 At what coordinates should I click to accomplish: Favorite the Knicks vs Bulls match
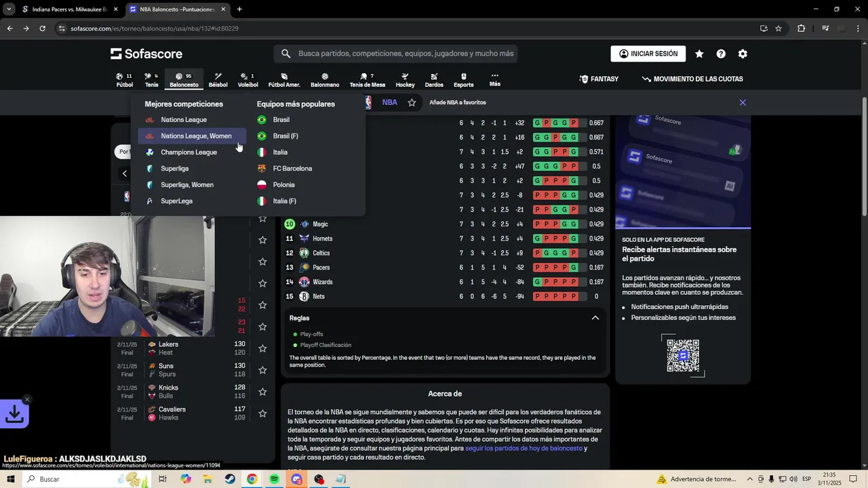(262, 392)
